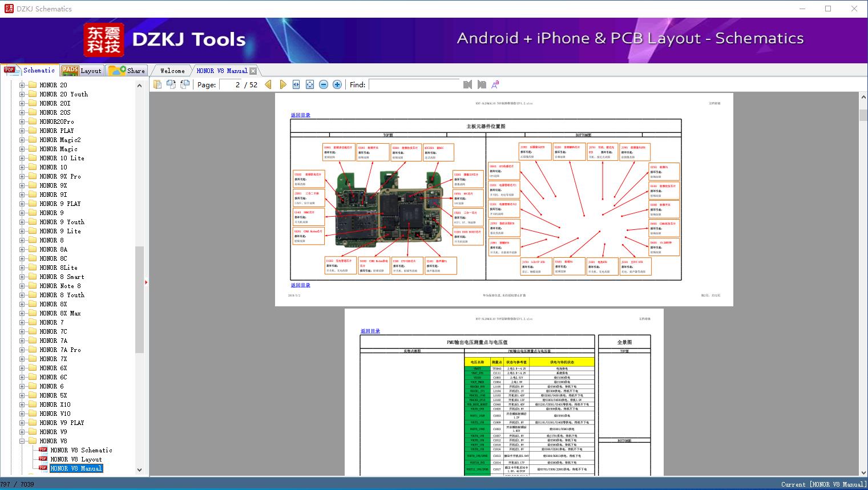Close the HONOR V8 Manual tab

click(253, 71)
